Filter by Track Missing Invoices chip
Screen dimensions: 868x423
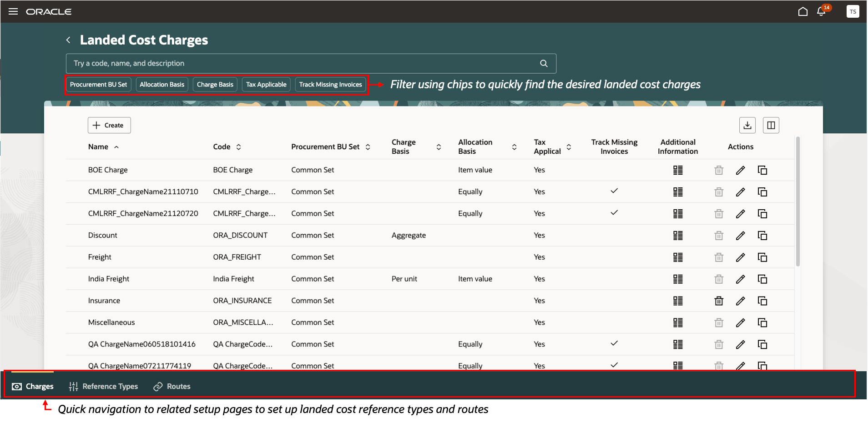point(331,85)
